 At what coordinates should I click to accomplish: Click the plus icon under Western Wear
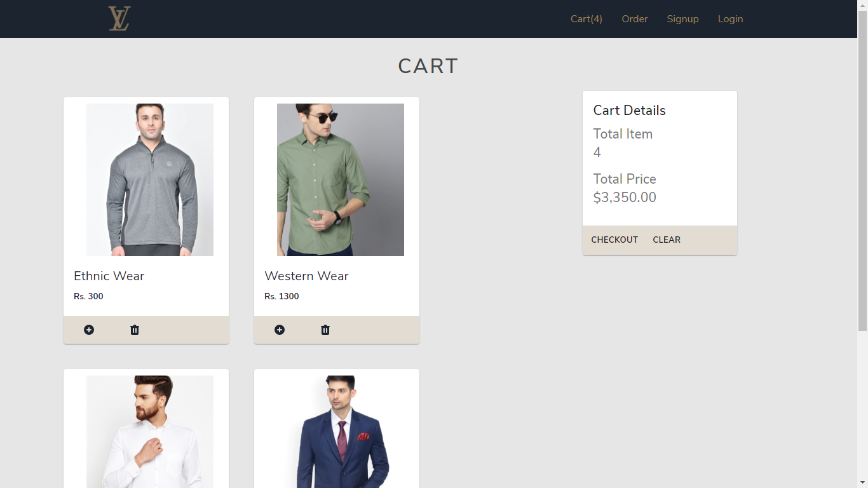(x=280, y=330)
